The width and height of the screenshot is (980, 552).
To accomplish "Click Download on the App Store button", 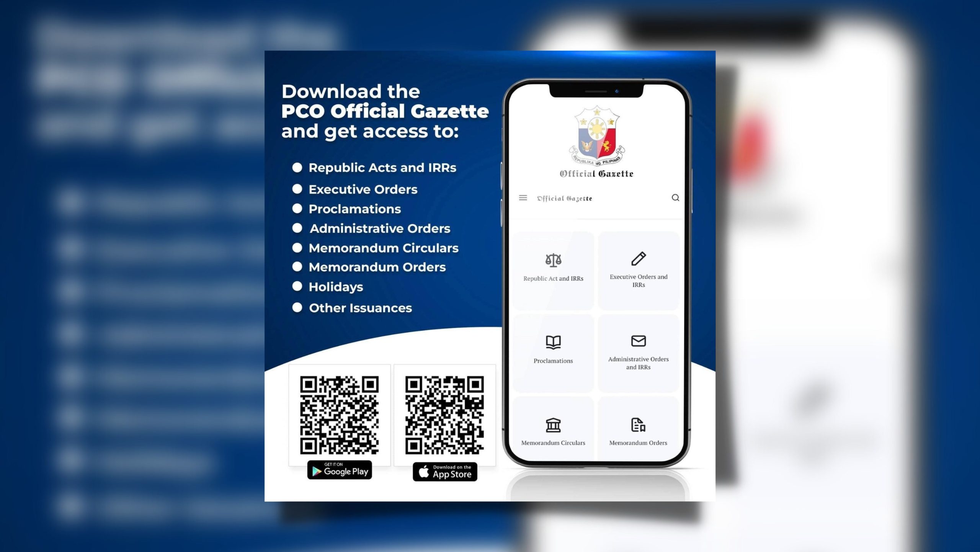I will (x=444, y=471).
